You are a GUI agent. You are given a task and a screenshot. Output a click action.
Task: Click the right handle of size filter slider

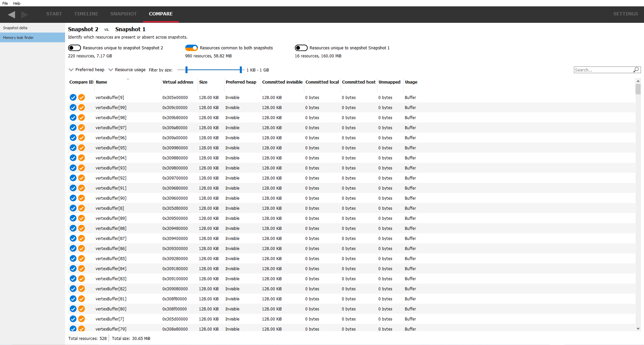tap(240, 70)
